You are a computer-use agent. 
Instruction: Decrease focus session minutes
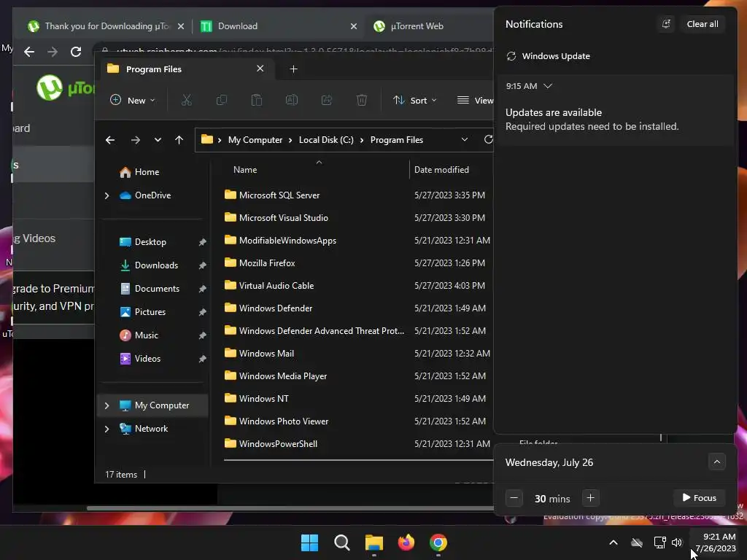point(514,498)
